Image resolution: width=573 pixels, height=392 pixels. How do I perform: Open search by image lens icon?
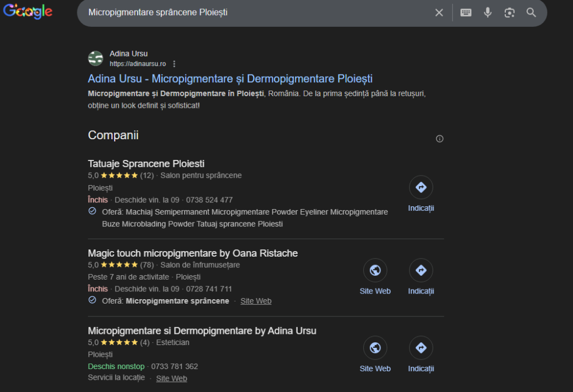coord(509,12)
